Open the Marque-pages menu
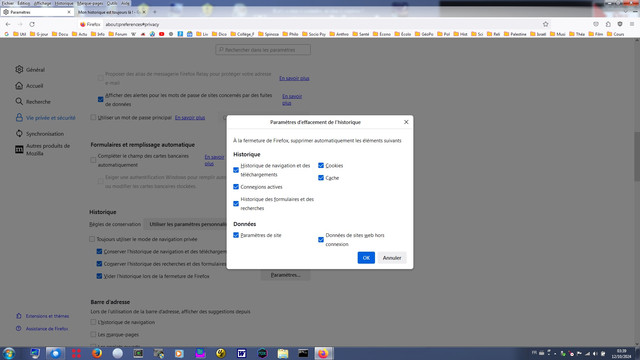Screen dimensions: 640x360 [90, 3]
